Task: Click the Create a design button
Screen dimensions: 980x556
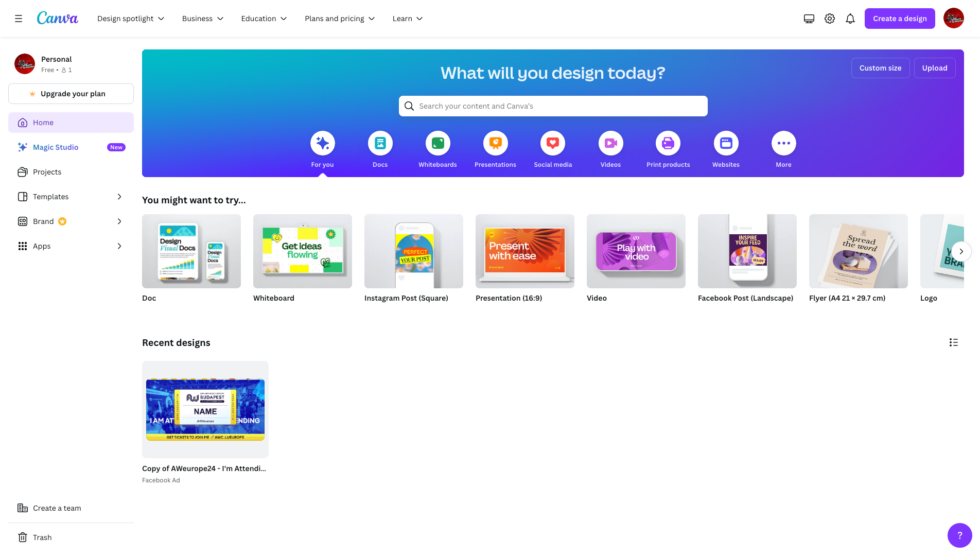Action: coord(899,19)
